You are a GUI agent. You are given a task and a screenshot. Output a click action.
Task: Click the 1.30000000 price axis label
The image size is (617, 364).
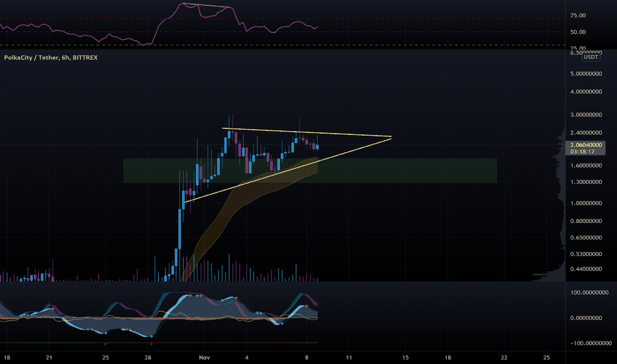click(x=586, y=182)
